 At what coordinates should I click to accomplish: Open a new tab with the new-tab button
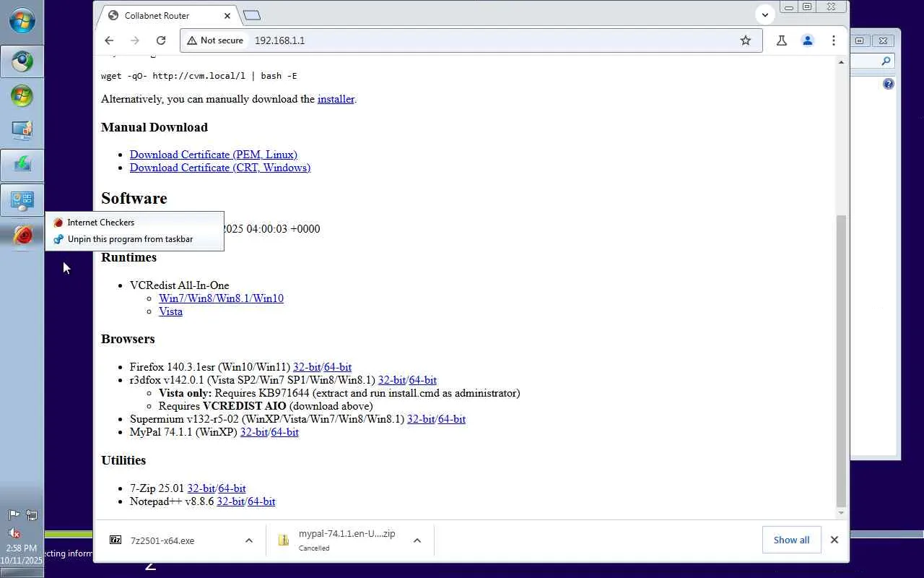(252, 15)
